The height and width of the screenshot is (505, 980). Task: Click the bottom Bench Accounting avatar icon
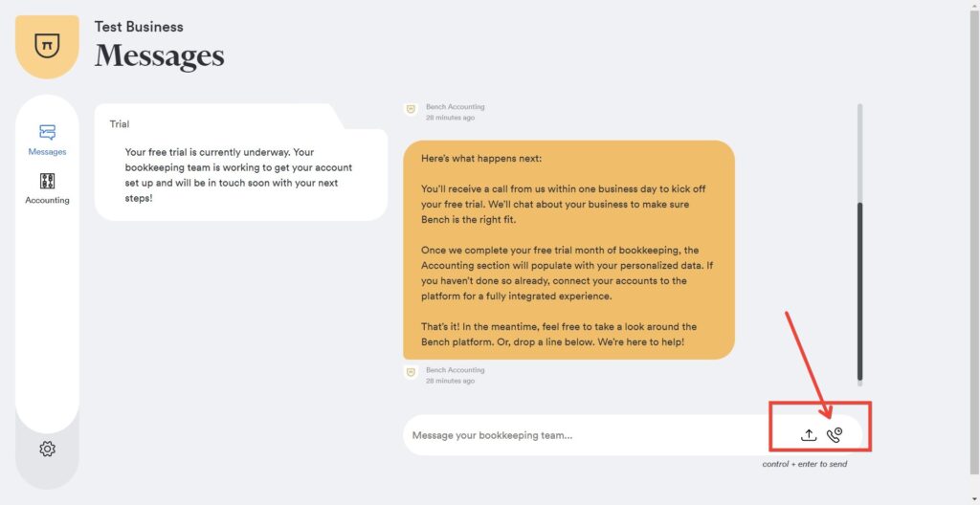point(411,372)
